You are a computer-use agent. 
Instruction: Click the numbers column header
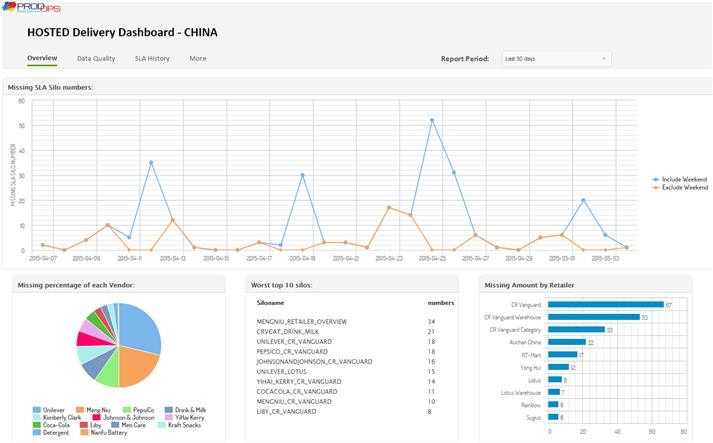pos(441,303)
